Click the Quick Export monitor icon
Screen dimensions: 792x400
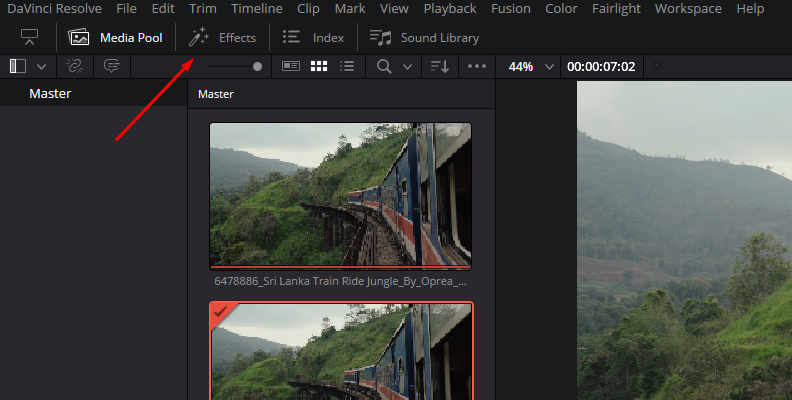(29, 37)
